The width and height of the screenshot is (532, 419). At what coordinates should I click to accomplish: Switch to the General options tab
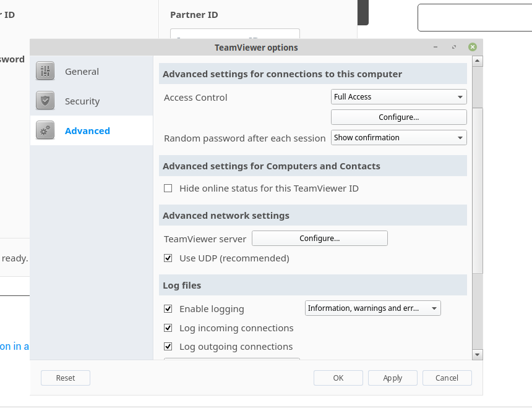tap(82, 72)
